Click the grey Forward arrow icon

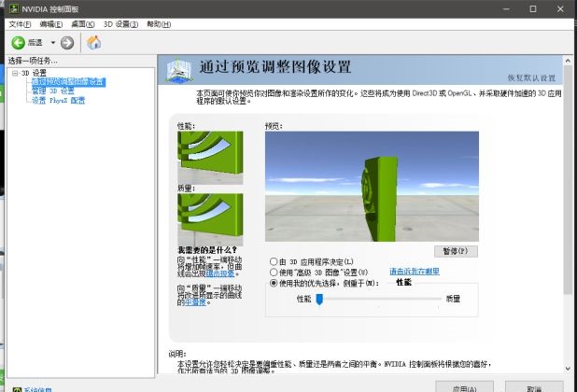click(67, 43)
